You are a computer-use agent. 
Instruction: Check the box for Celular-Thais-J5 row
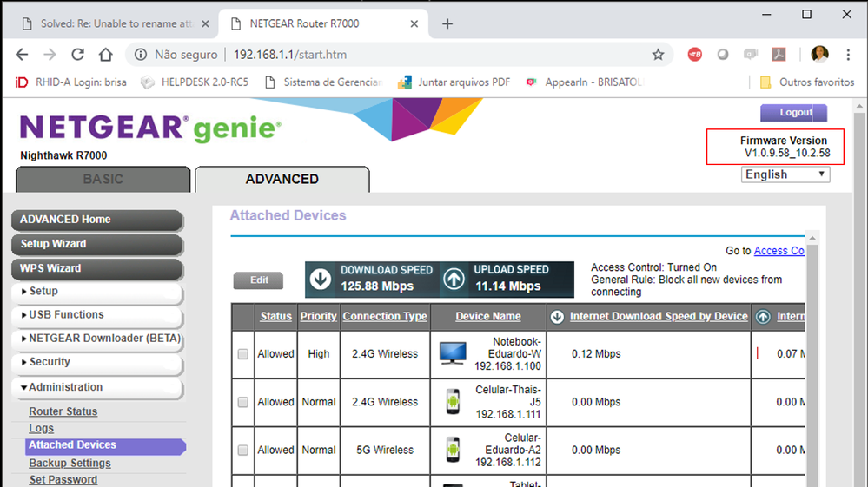(x=243, y=402)
